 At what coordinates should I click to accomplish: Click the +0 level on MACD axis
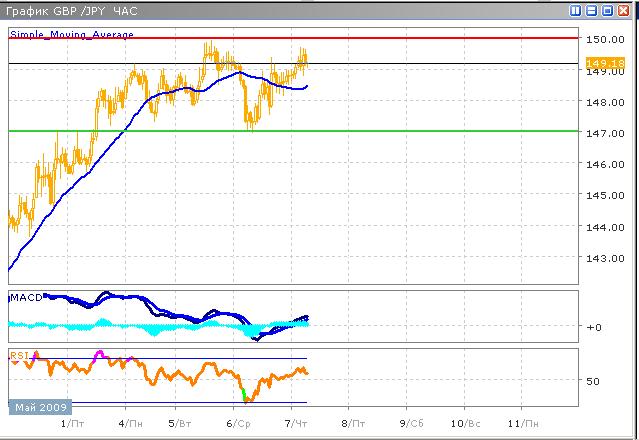pos(594,327)
